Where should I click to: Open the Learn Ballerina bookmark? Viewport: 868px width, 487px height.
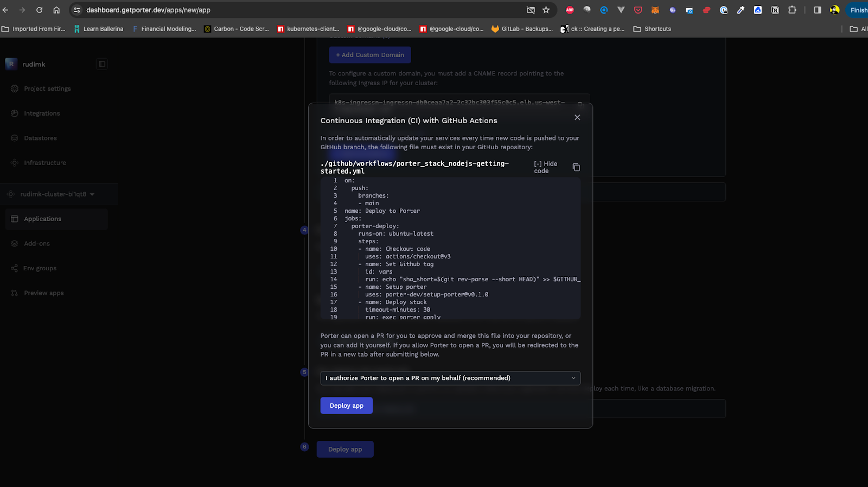coord(99,29)
